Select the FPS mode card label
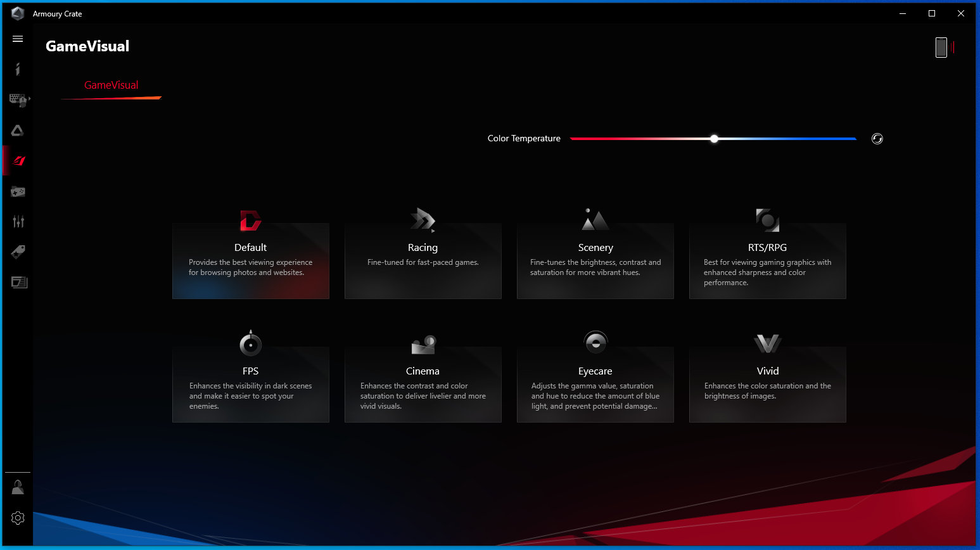The height and width of the screenshot is (550, 980). click(250, 371)
